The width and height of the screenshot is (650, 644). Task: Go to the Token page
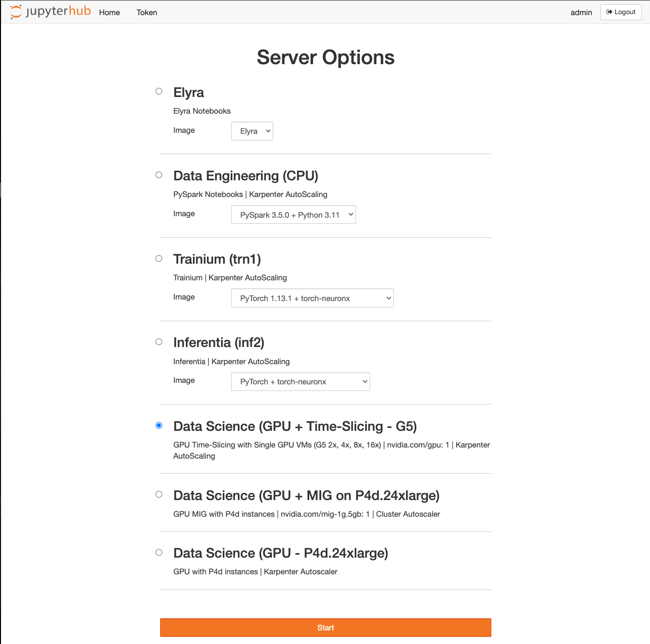[x=146, y=13]
